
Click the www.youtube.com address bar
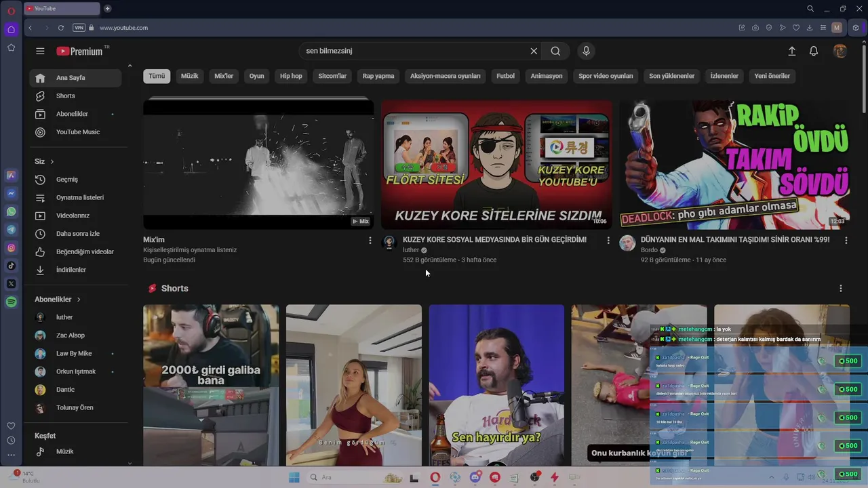(x=123, y=28)
